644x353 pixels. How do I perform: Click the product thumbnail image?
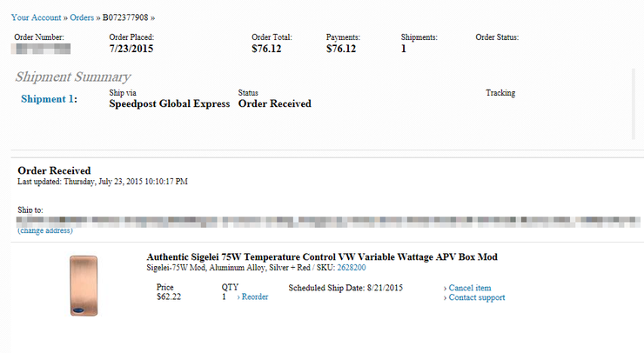(84, 285)
